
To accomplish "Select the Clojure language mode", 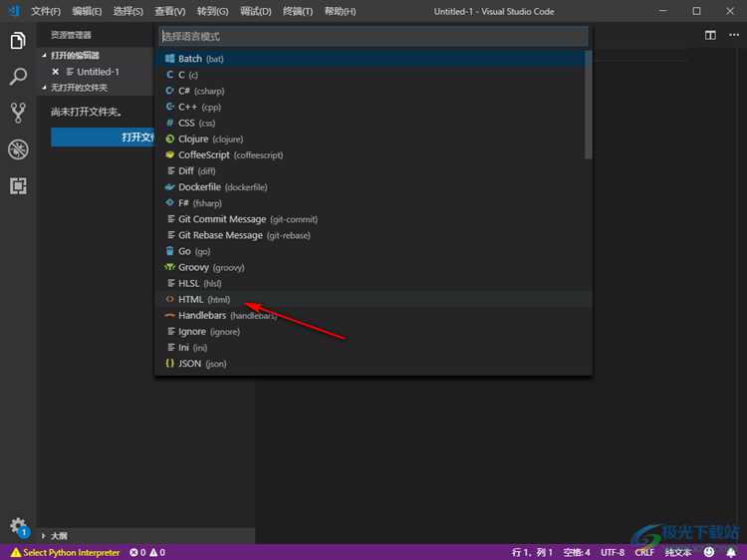I will [x=373, y=139].
